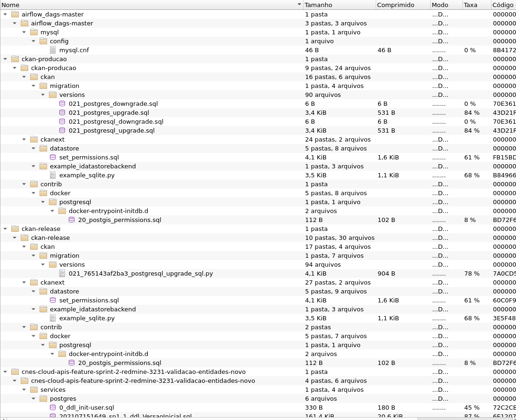
Task: Sort by the Taxa column header
Action: 476,5
